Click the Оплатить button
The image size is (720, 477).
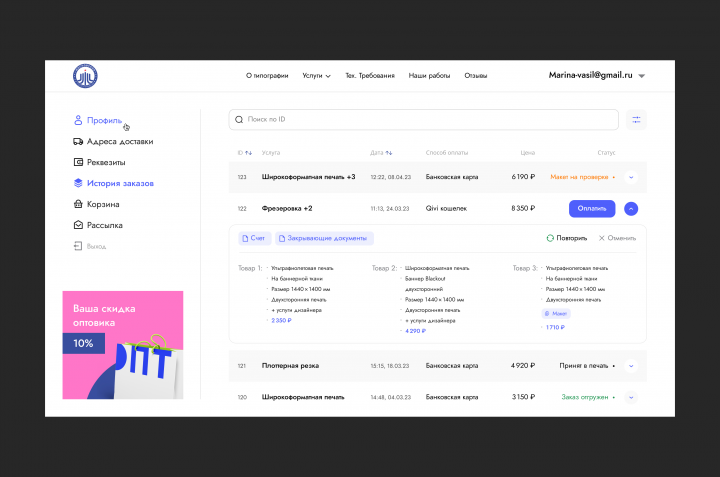point(592,209)
